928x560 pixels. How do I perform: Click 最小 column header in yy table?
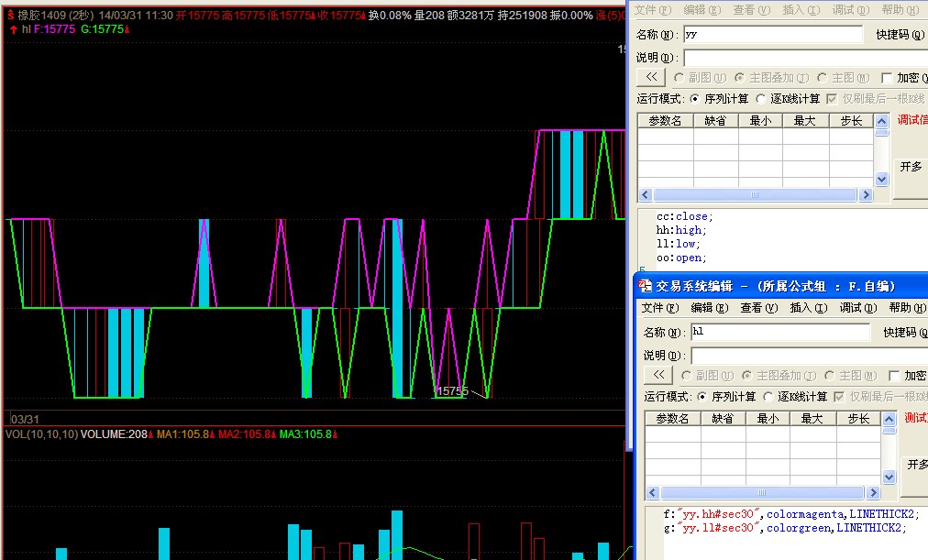tap(760, 121)
